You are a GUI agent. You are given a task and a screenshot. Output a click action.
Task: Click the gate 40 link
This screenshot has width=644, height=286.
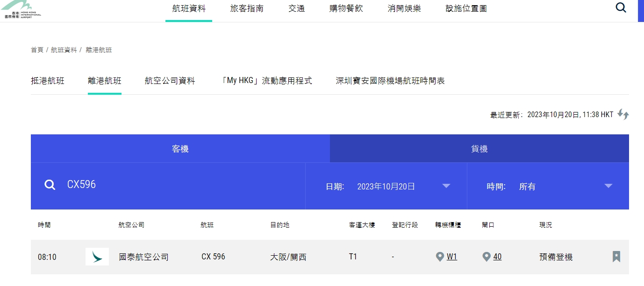point(497,257)
